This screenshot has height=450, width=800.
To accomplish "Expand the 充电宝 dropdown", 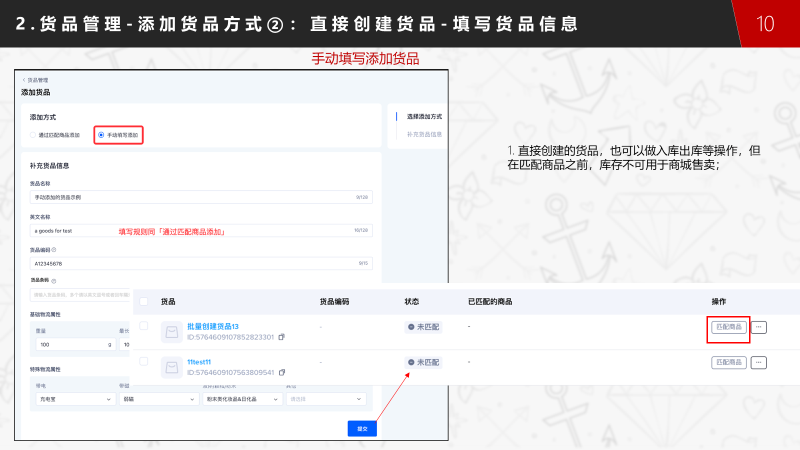I will point(75,399).
